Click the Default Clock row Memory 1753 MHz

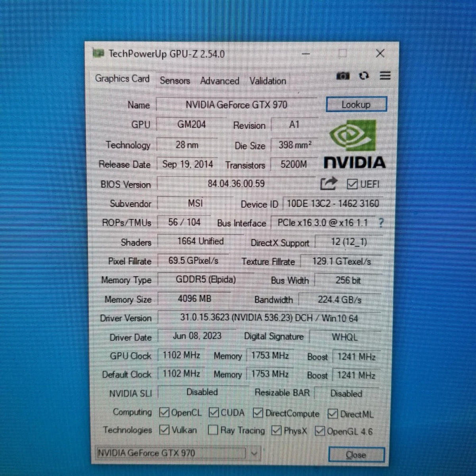click(x=270, y=374)
